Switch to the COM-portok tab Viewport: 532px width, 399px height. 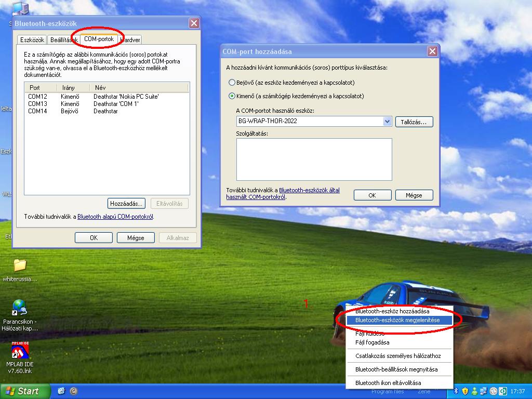point(99,39)
